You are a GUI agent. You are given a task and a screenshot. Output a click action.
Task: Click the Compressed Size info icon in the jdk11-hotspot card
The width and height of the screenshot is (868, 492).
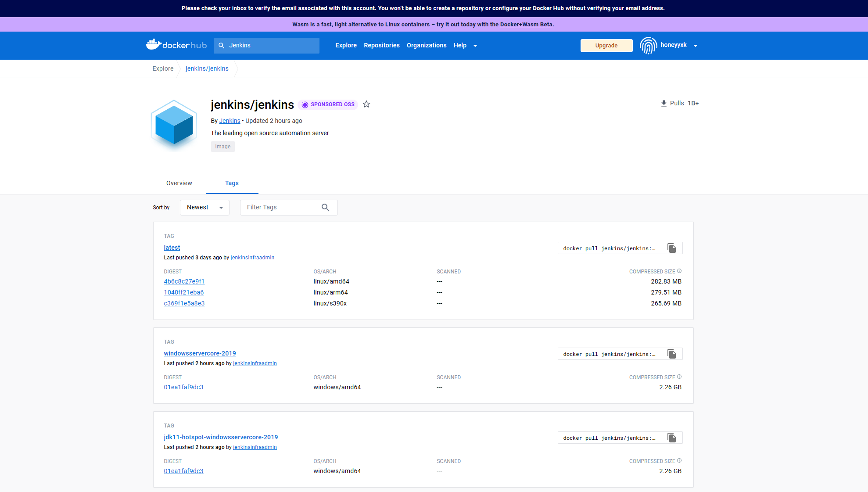point(679,460)
